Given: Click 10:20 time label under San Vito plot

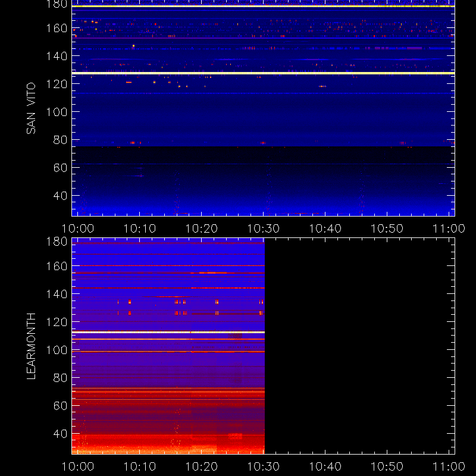Looking at the screenshot, I should pyautogui.click(x=202, y=228).
